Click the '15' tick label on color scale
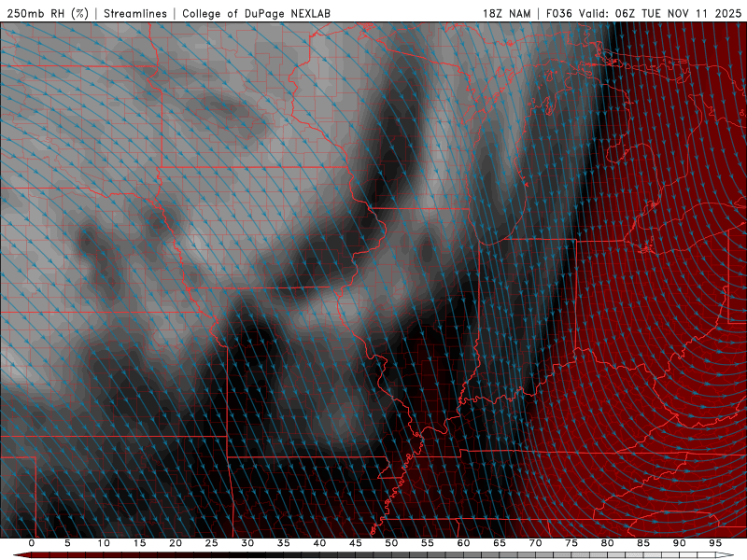This screenshot has height=560, width=747. [139, 543]
